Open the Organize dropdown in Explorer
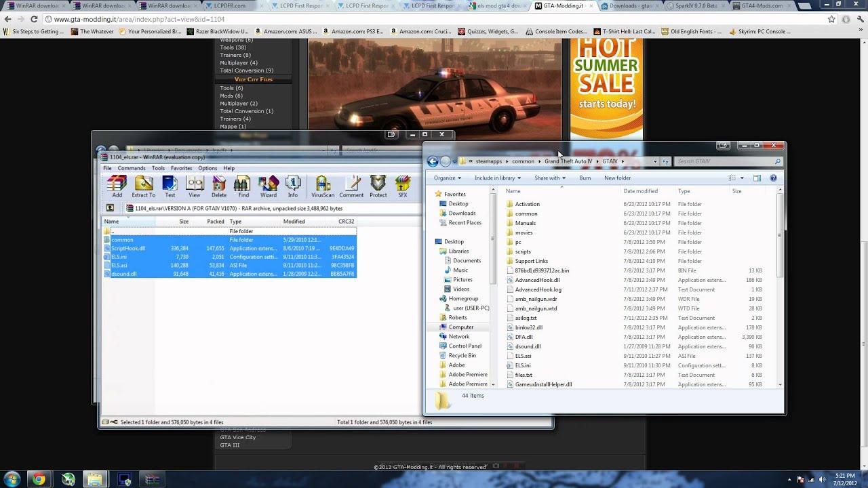 [447, 178]
